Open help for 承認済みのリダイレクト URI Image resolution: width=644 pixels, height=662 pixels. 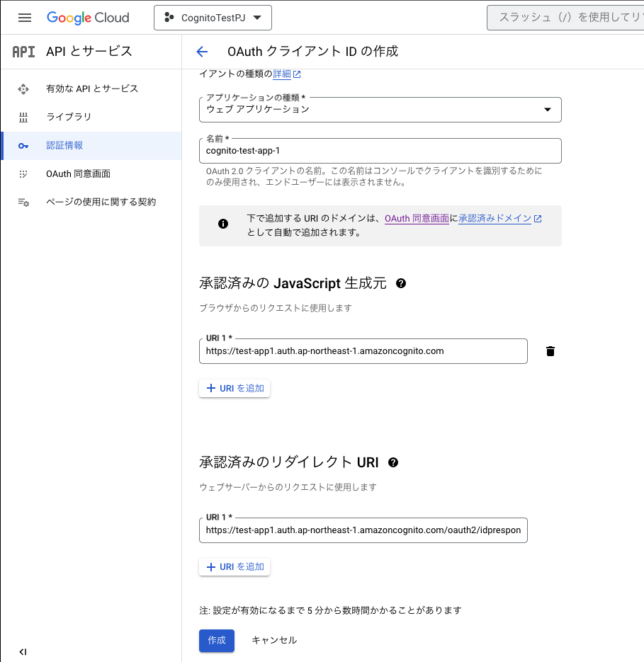[393, 462]
